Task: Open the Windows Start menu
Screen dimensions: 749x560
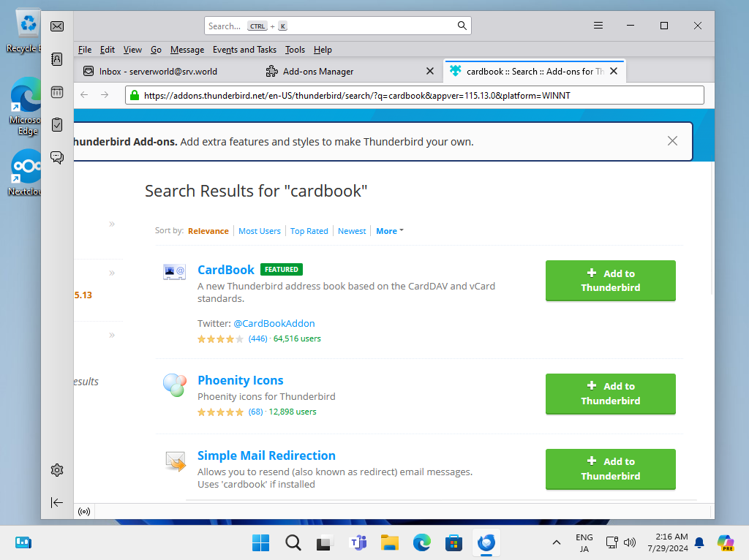Action: 261,542
